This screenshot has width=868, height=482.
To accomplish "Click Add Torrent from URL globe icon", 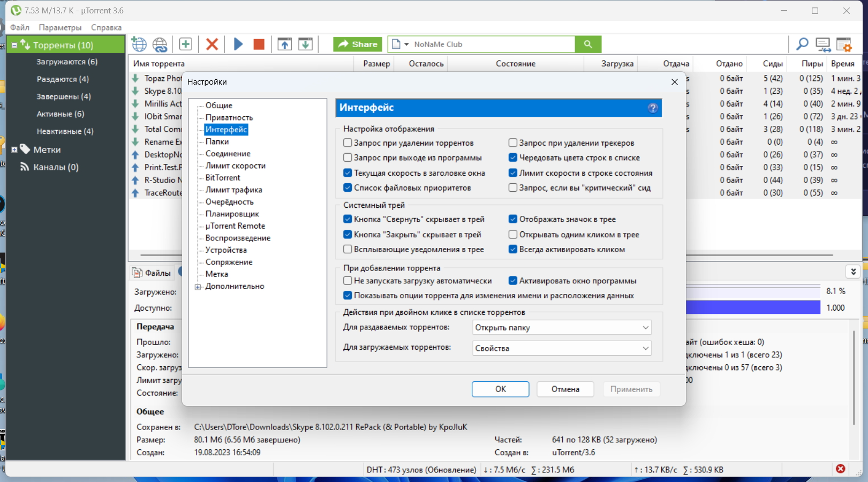I will [x=139, y=44].
